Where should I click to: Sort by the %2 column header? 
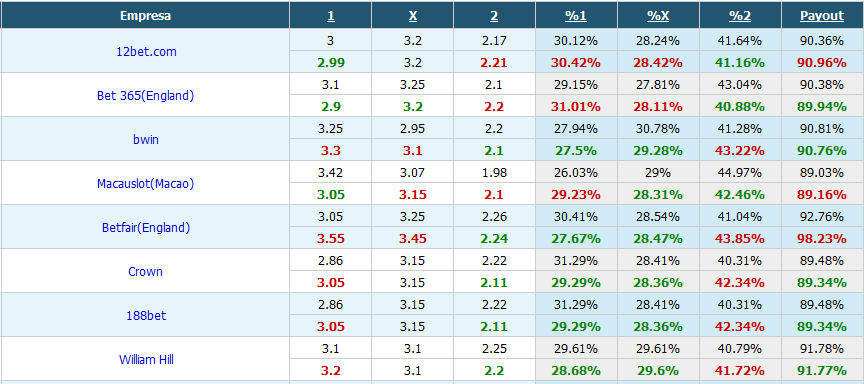[740, 16]
